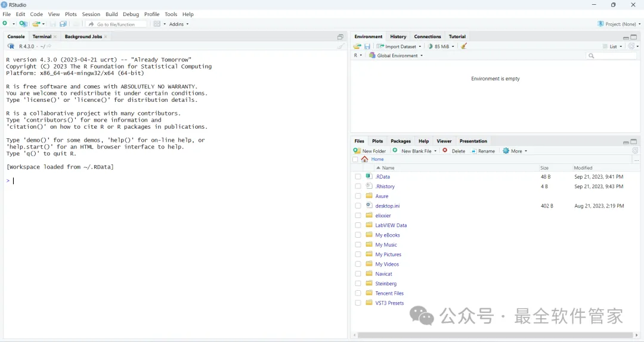The height and width of the screenshot is (342, 644).
Task: Switch to the Terminal tab
Action: pyautogui.click(x=42, y=36)
